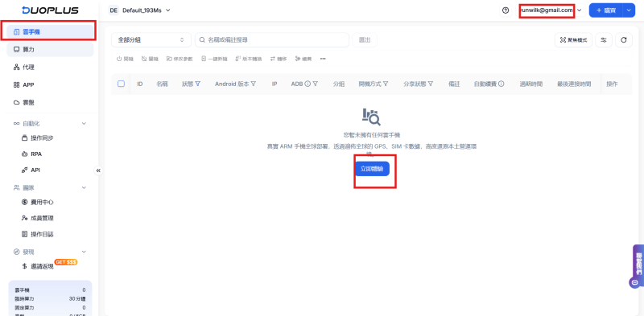Image resolution: width=644 pixels, height=316 pixels.
Task: Open the column settings sliders icon
Action: tap(604, 40)
